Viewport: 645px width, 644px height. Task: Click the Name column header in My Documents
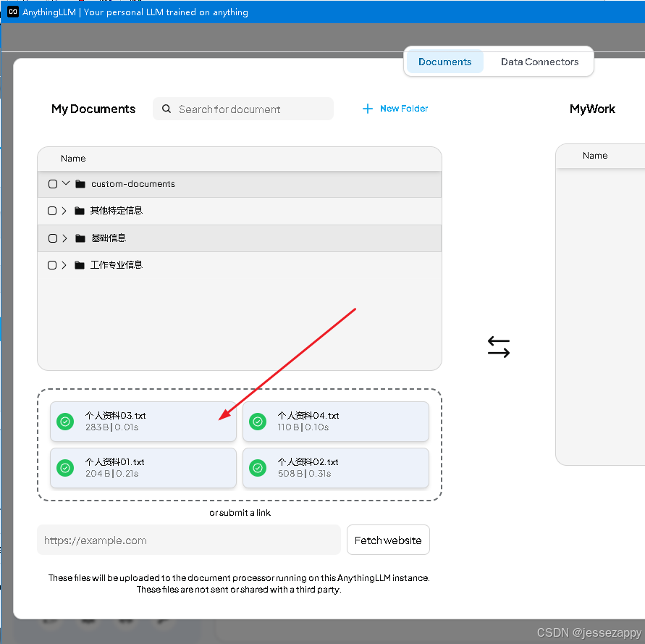click(73, 159)
